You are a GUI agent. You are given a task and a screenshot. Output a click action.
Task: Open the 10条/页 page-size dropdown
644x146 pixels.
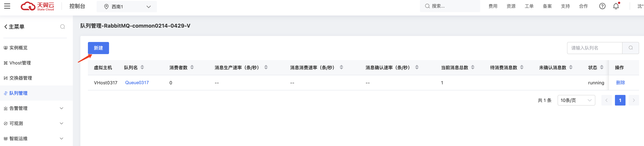pyautogui.click(x=576, y=100)
